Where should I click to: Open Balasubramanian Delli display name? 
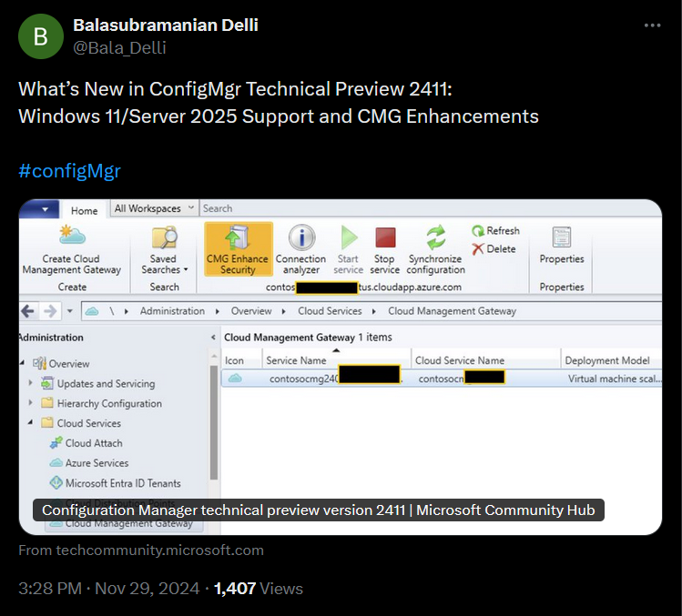pyautogui.click(x=166, y=25)
